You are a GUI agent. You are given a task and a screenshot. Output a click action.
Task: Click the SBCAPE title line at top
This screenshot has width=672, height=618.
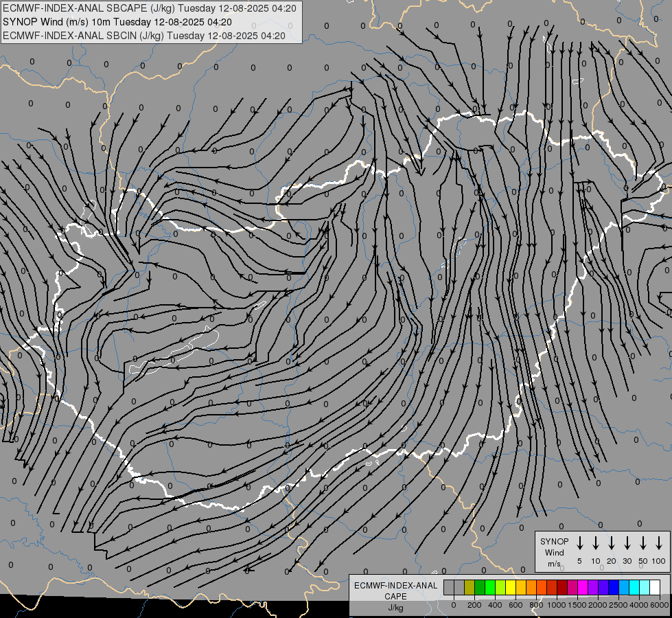coord(150,8)
